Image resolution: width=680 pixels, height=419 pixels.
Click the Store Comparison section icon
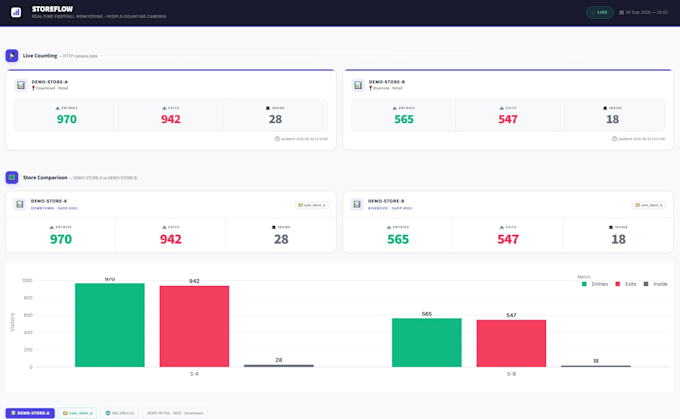tap(12, 177)
